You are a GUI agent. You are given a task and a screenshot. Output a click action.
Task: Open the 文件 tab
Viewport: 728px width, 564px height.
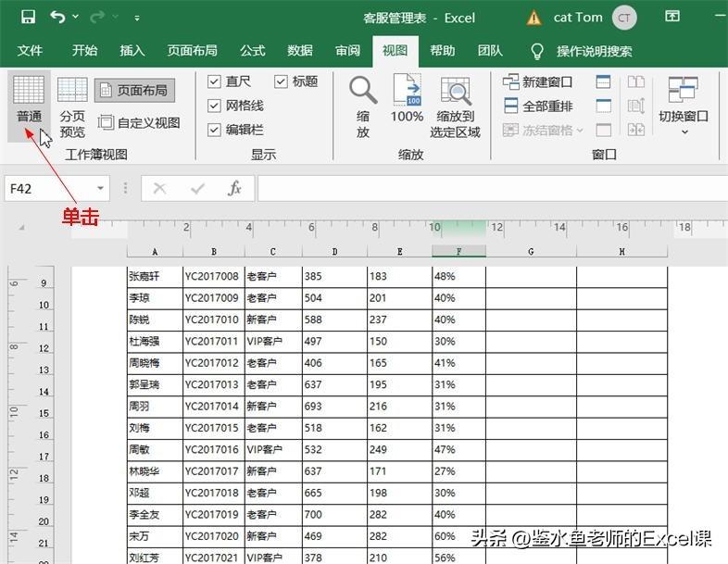pyautogui.click(x=30, y=50)
